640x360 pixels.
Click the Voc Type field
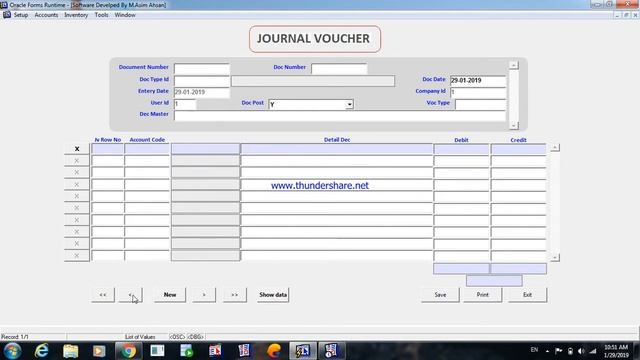tap(480, 104)
